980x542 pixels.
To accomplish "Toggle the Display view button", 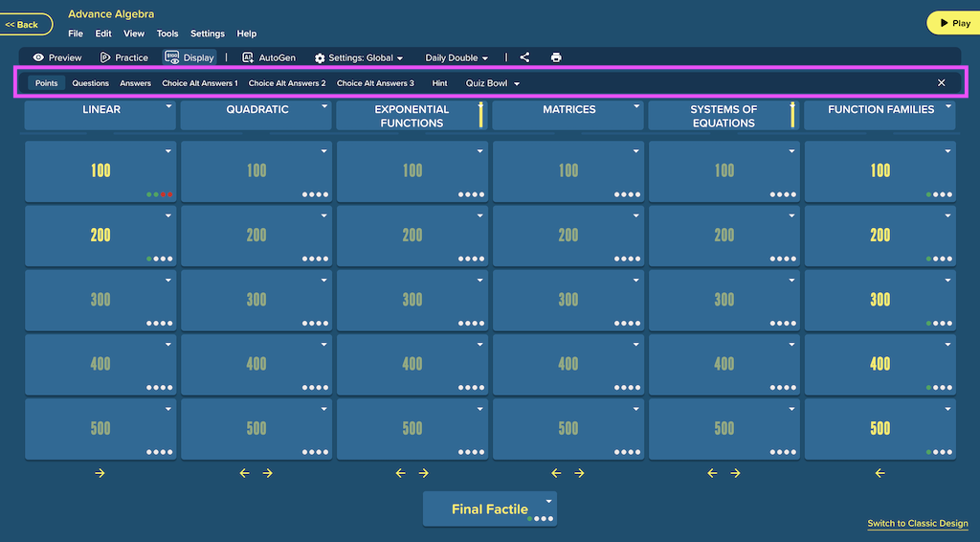I will coord(189,57).
